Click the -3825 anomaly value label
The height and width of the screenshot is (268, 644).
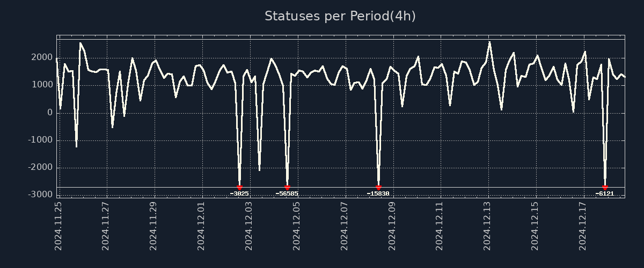(239, 194)
